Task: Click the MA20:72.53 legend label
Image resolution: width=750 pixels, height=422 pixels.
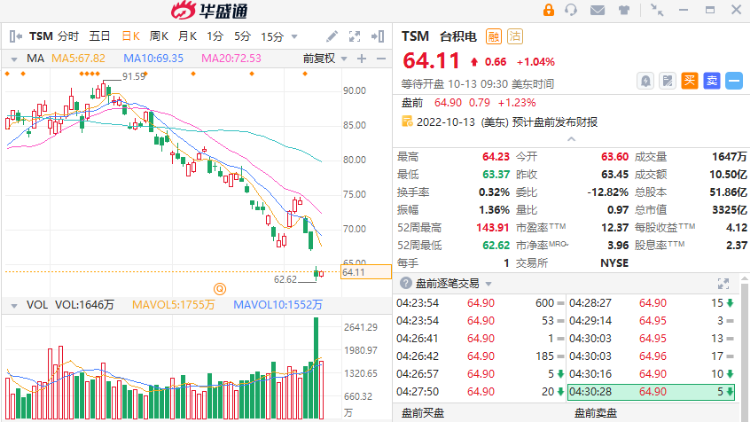Action: click(232, 58)
